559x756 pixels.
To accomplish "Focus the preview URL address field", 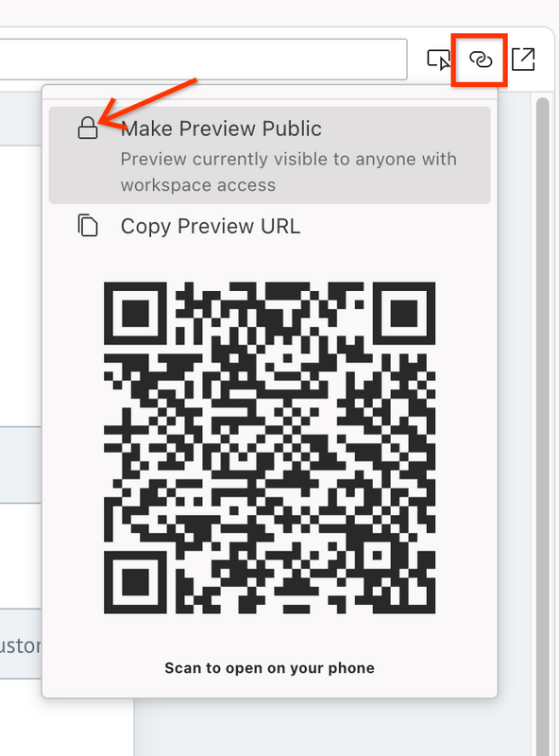I will coord(203,60).
